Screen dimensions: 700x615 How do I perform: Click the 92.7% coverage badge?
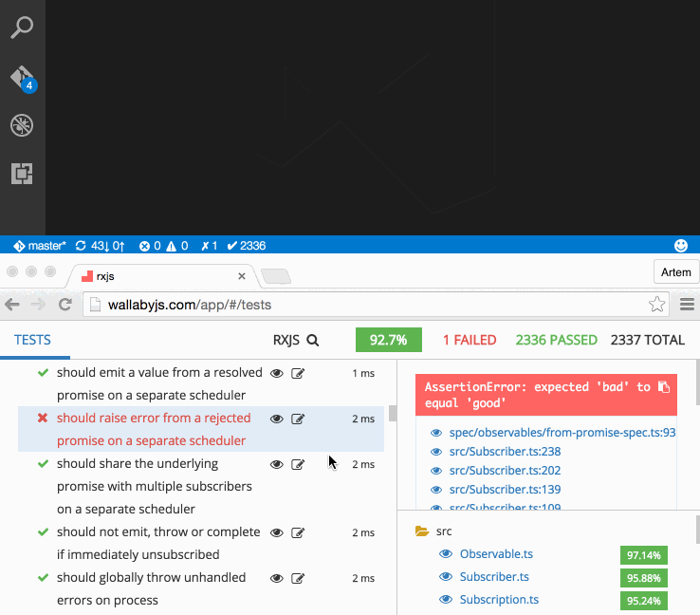click(388, 340)
